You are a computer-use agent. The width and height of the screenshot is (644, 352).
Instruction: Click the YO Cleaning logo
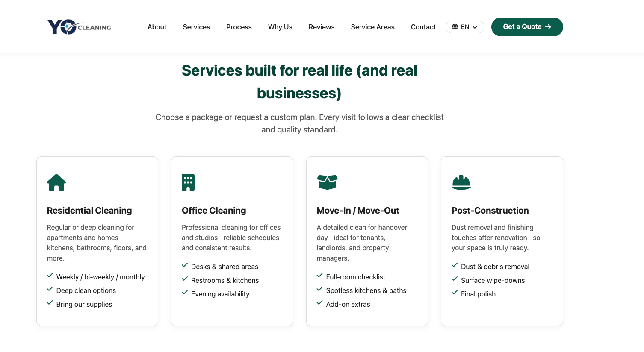point(80,27)
